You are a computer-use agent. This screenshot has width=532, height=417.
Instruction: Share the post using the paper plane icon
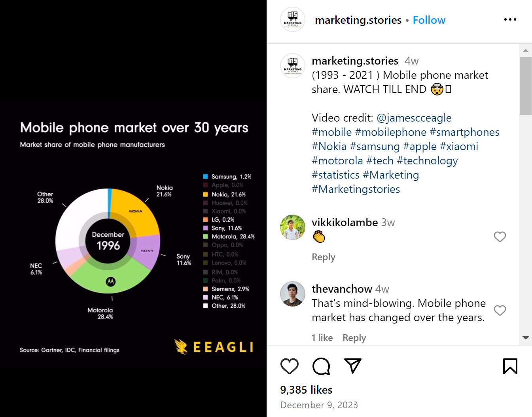pyautogui.click(x=352, y=366)
